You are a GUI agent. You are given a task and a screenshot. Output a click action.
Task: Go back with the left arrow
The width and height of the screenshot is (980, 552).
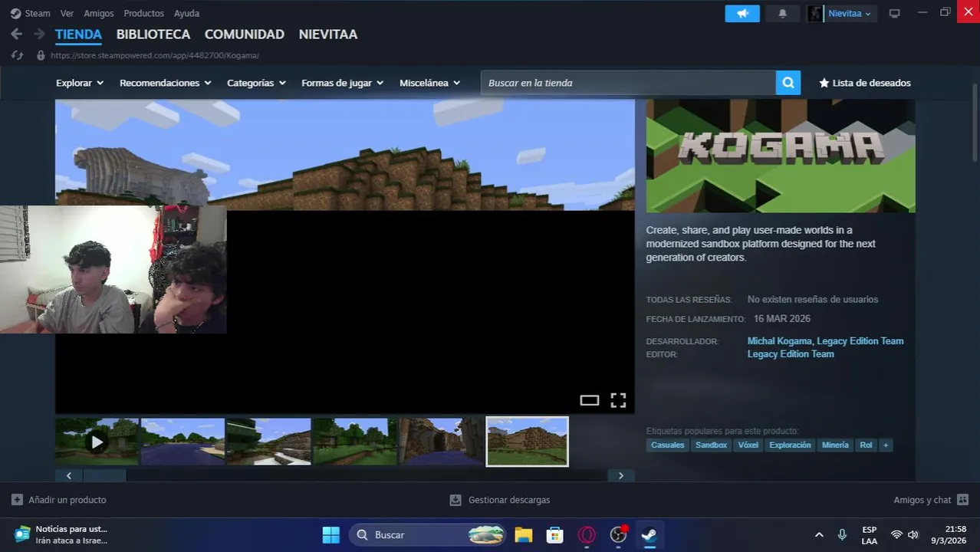(x=16, y=34)
